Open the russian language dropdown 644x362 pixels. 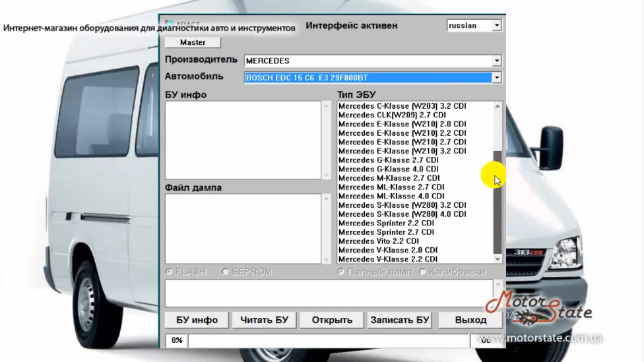(x=497, y=26)
